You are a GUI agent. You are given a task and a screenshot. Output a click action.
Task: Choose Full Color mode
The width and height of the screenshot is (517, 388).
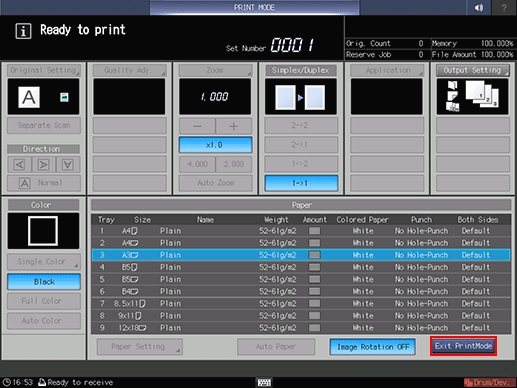pyautogui.click(x=44, y=301)
